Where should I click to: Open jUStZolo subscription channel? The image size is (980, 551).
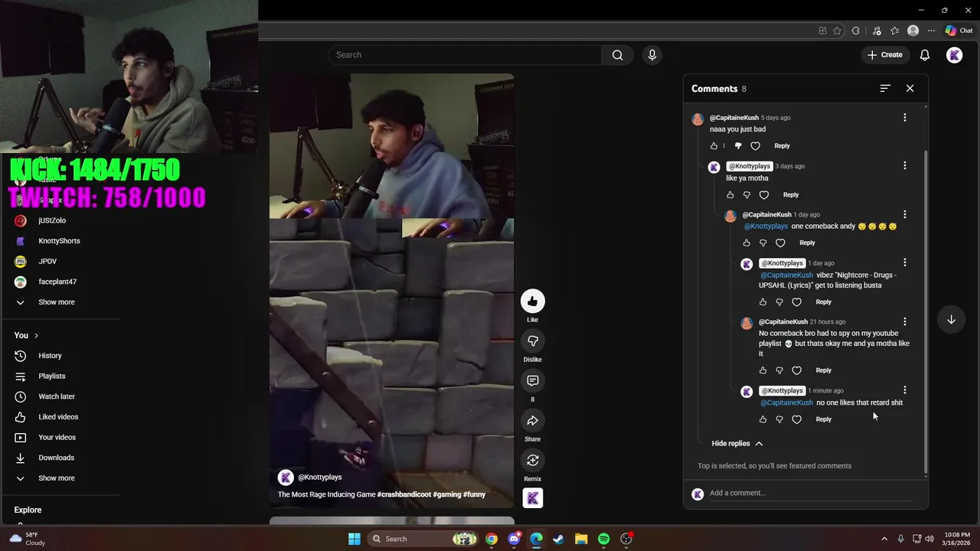click(x=52, y=220)
